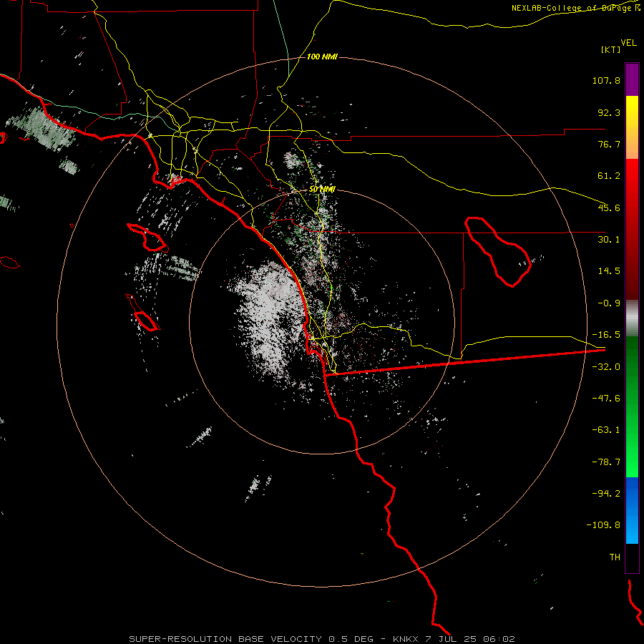Click the VEL legend title
644x644 pixels.
(x=628, y=43)
